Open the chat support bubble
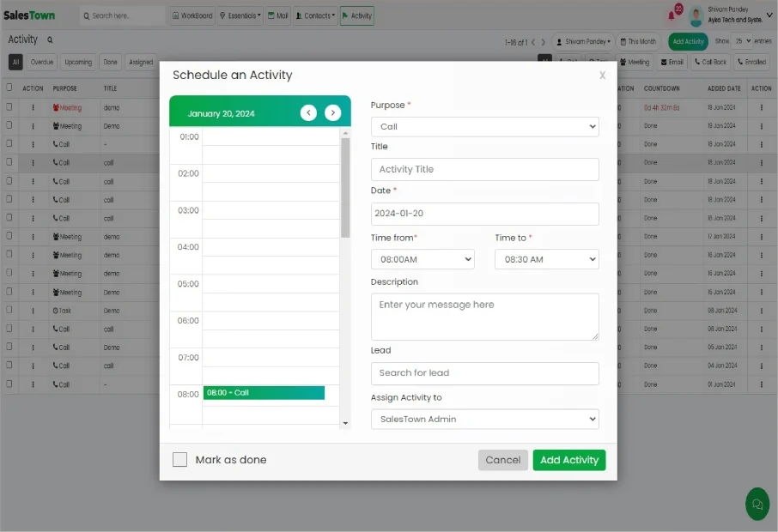 (757, 504)
